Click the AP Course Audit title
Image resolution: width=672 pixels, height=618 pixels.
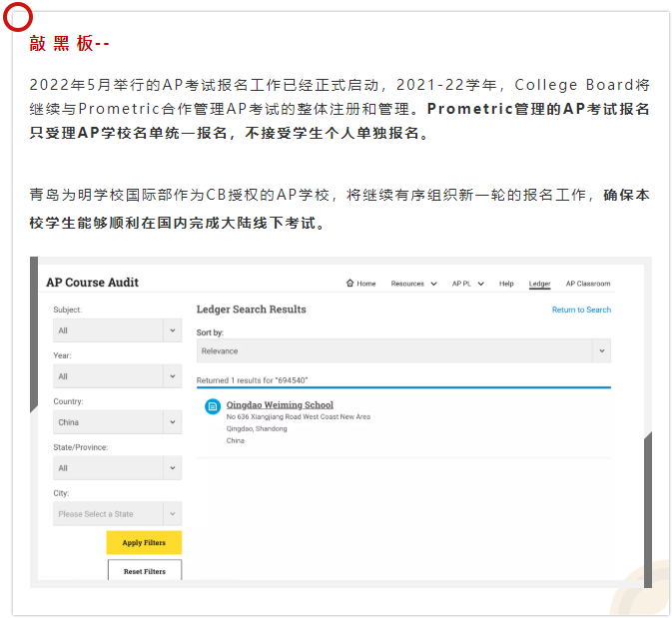93,283
